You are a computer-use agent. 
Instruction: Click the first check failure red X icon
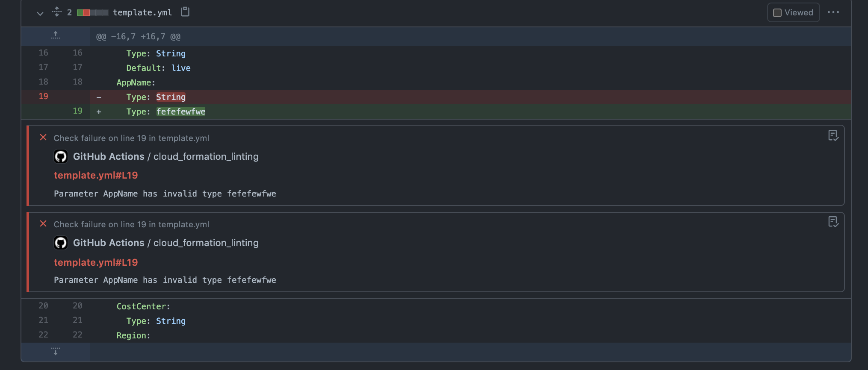43,138
